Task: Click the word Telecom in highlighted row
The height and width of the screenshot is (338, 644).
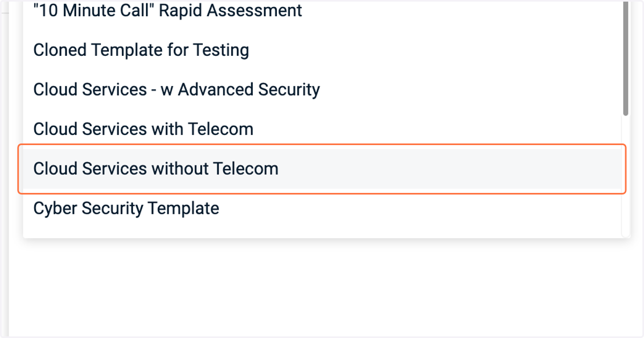Action: (x=246, y=169)
